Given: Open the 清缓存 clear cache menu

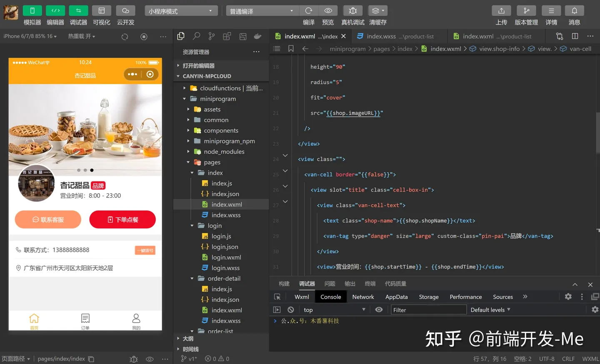Looking at the screenshot, I should point(378,11).
